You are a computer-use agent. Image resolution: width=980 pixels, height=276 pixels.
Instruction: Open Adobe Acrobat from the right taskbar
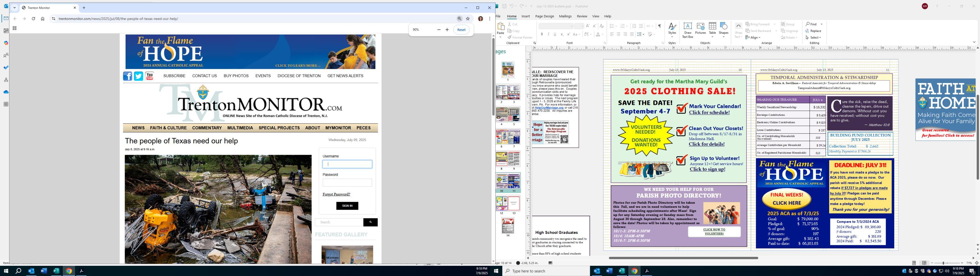pyautogui.click(x=647, y=271)
